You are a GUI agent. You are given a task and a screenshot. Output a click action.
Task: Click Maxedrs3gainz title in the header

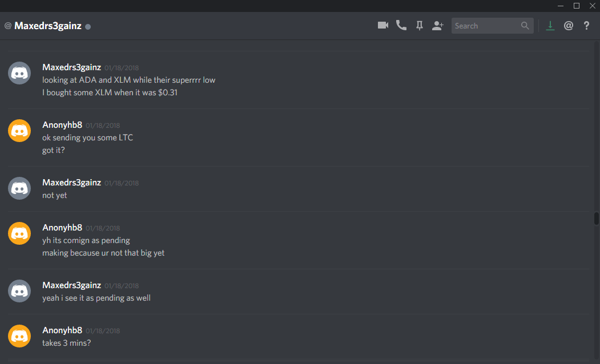click(x=48, y=26)
